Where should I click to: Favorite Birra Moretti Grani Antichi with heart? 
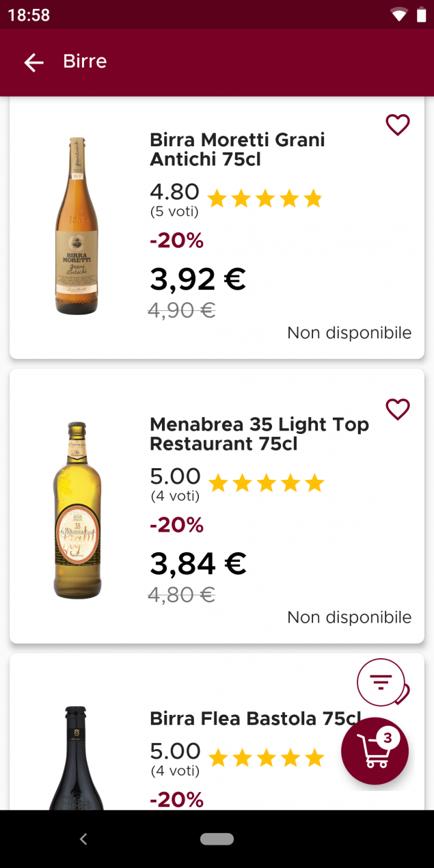[x=397, y=125]
